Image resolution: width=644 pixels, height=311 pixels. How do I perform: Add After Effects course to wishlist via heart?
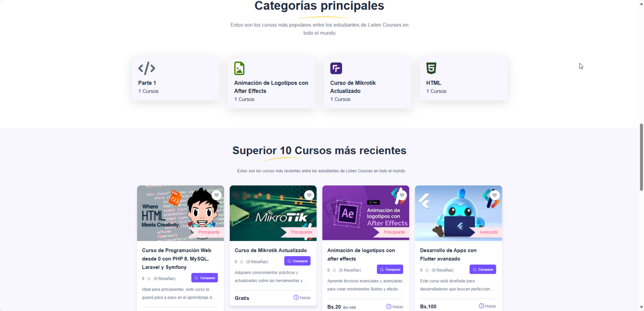click(402, 195)
